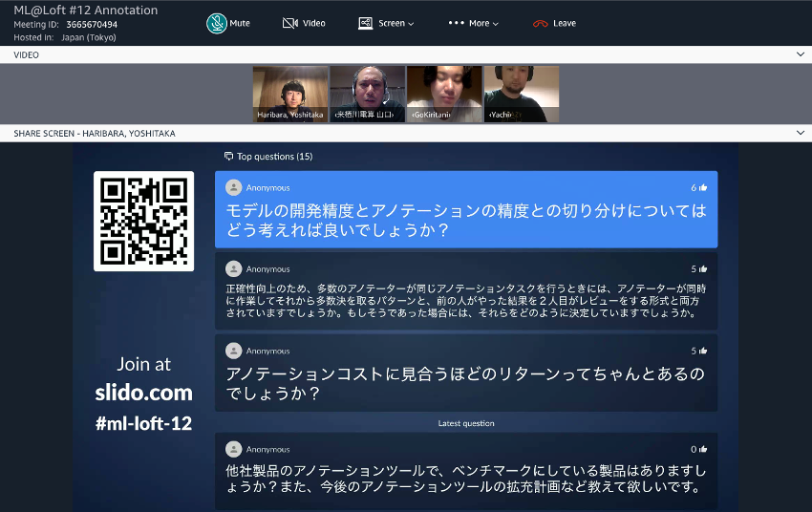Click the Latest question label

[466, 423]
